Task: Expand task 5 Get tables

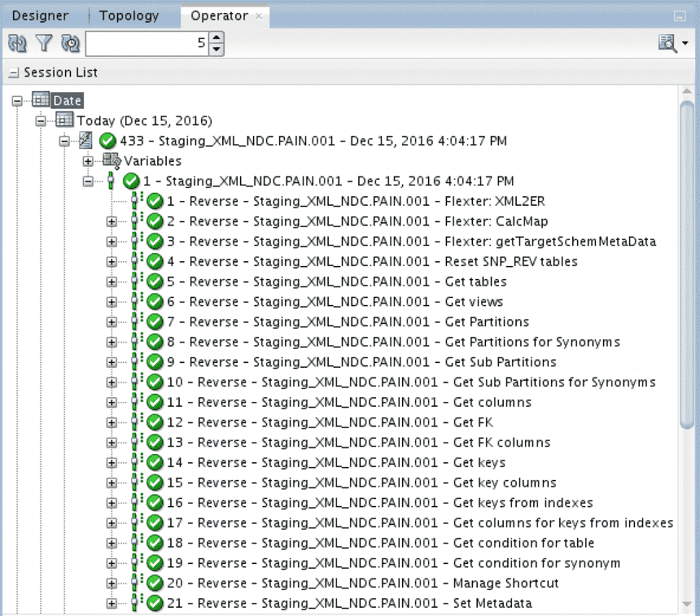Action: [x=111, y=282]
